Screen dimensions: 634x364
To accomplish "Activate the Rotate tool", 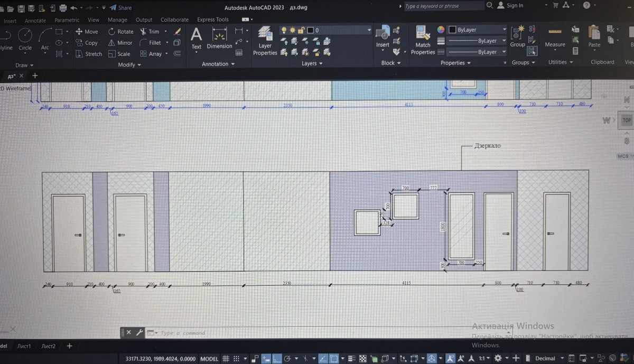I will pos(121,32).
